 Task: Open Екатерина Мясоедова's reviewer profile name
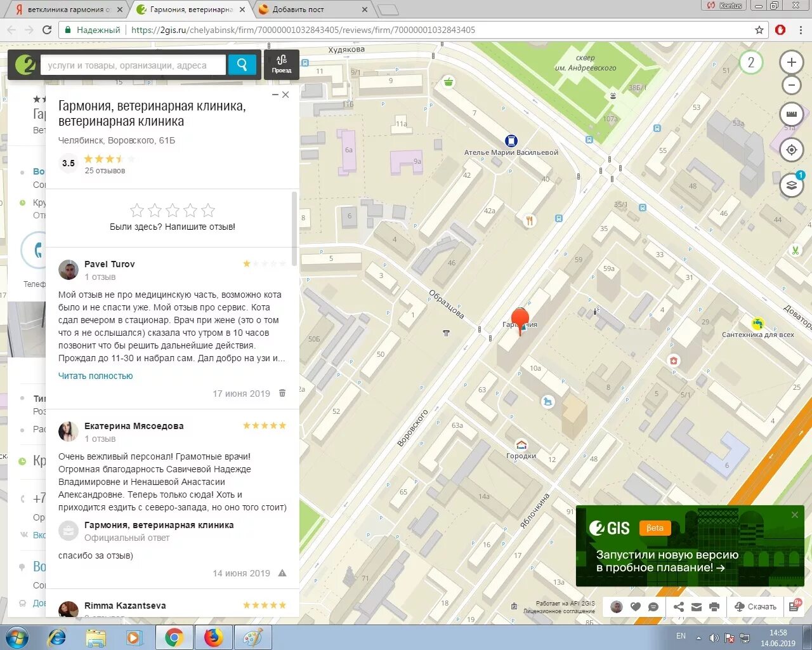coord(134,426)
